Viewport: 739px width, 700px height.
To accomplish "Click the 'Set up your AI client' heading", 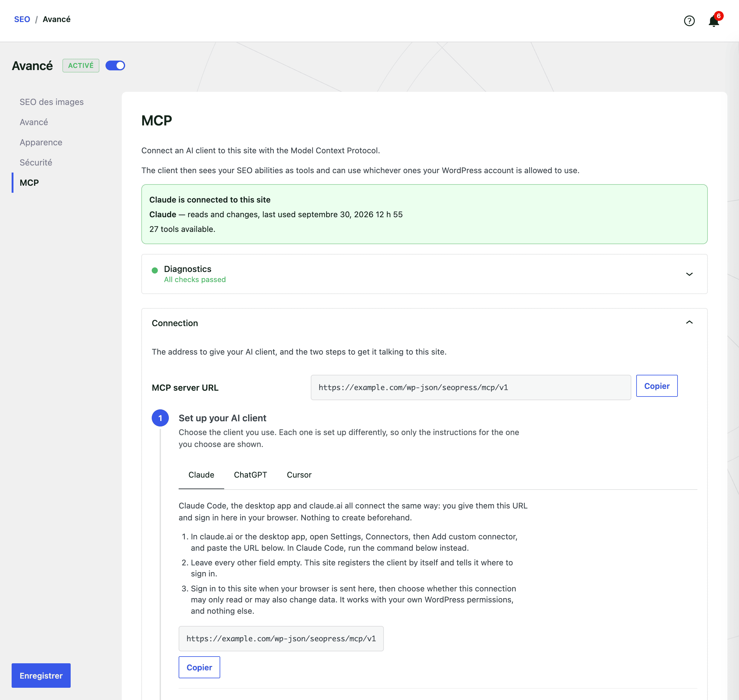I will pos(222,418).
